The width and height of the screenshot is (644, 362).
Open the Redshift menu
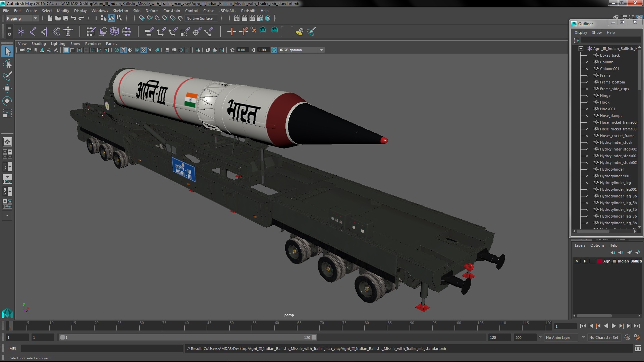pyautogui.click(x=248, y=11)
